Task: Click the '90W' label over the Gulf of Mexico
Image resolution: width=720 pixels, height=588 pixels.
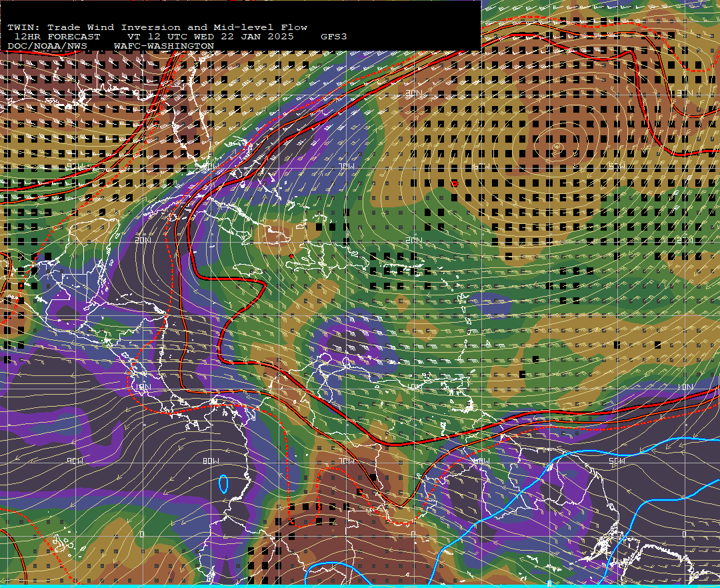Action: (75, 166)
